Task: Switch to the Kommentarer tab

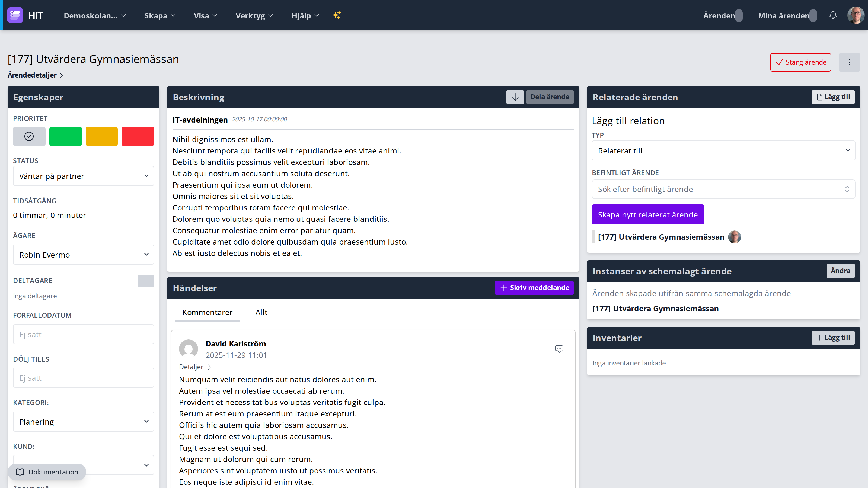Action: (x=207, y=312)
